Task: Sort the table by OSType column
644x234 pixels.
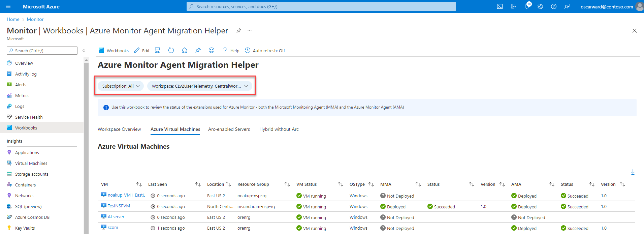Action: tap(371, 184)
